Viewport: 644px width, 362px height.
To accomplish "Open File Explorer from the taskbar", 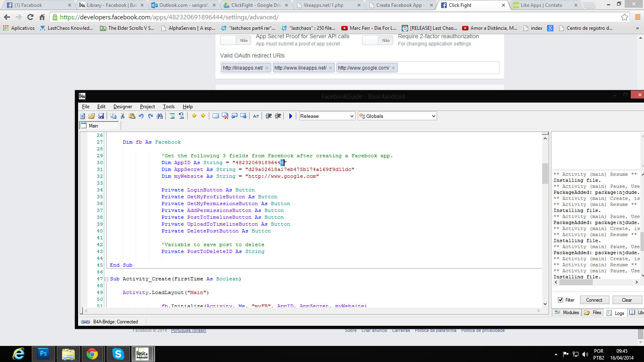I will click(68, 354).
